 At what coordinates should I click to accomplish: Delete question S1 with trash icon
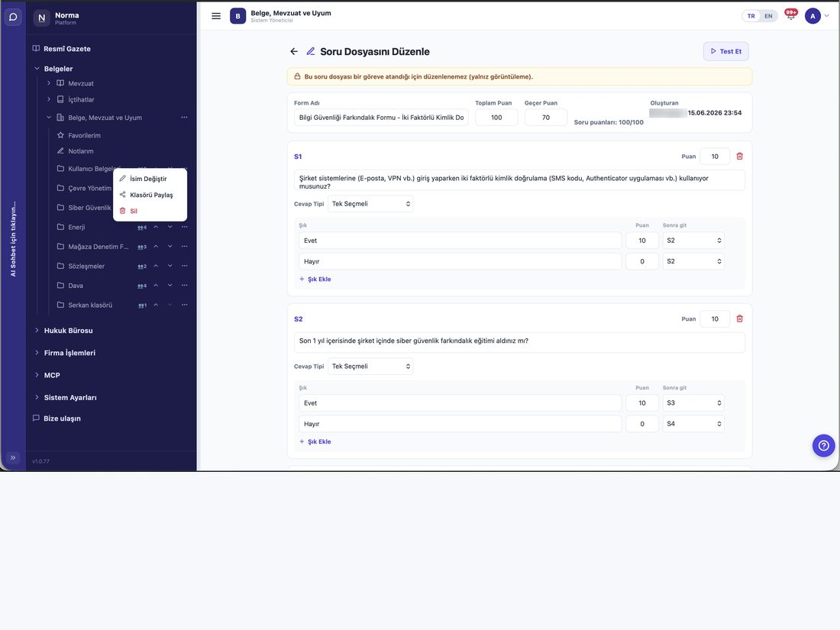740,156
